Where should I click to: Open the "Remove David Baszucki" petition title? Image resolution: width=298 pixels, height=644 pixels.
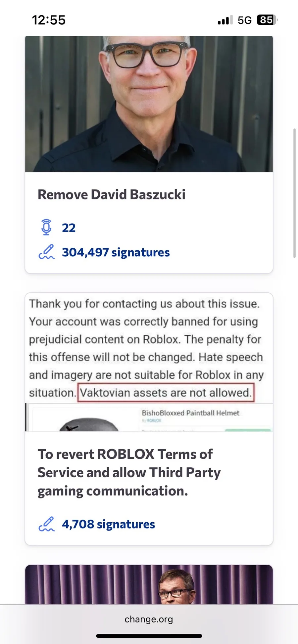coord(112,194)
